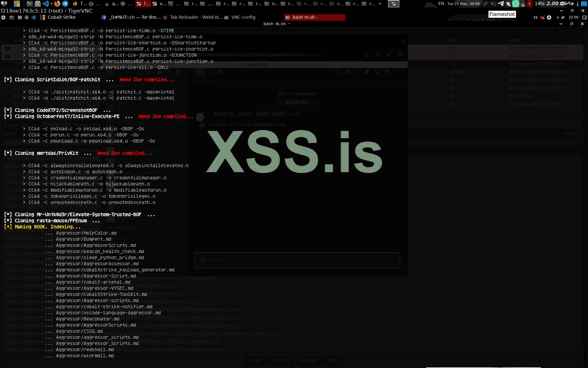Expand the window list overflow chevron
Image resolution: width=588 pixels, height=368 pixels.
pyautogui.click(x=380, y=4)
